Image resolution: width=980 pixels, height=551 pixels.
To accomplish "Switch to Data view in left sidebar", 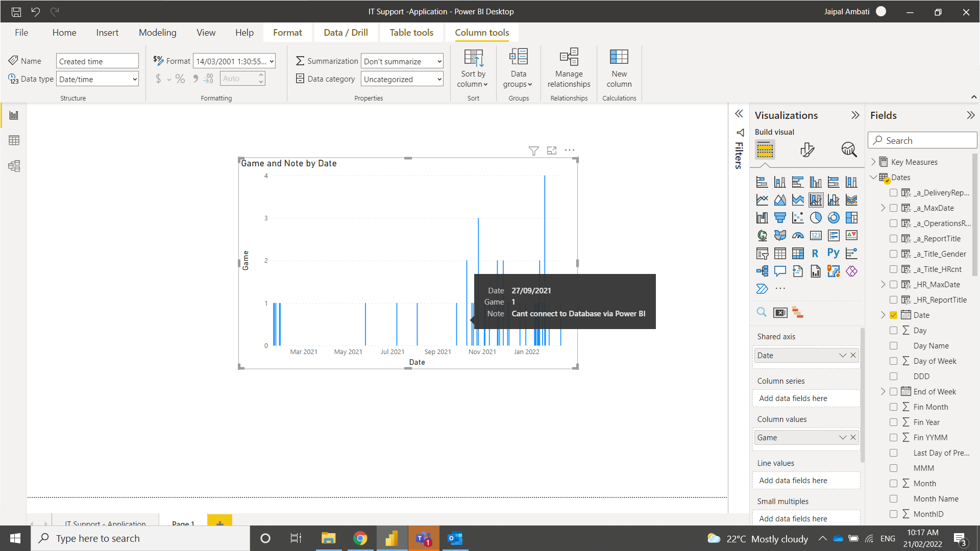I will pos(14,140).
